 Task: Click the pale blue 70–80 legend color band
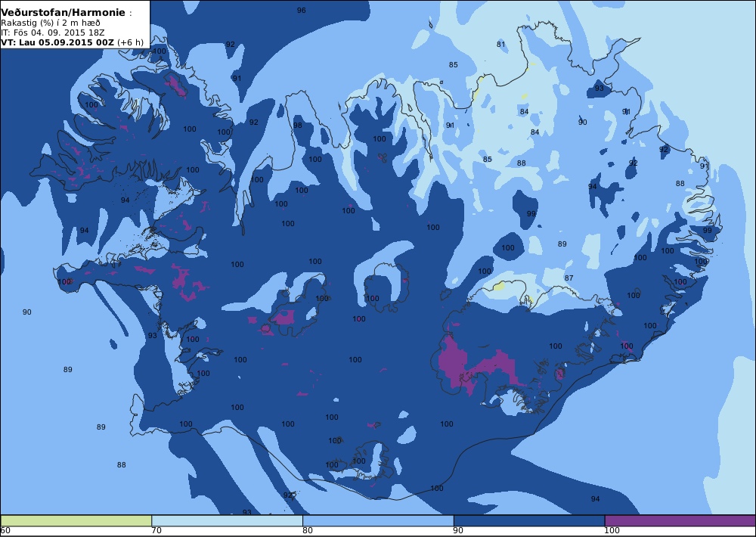tap(227, 520)
